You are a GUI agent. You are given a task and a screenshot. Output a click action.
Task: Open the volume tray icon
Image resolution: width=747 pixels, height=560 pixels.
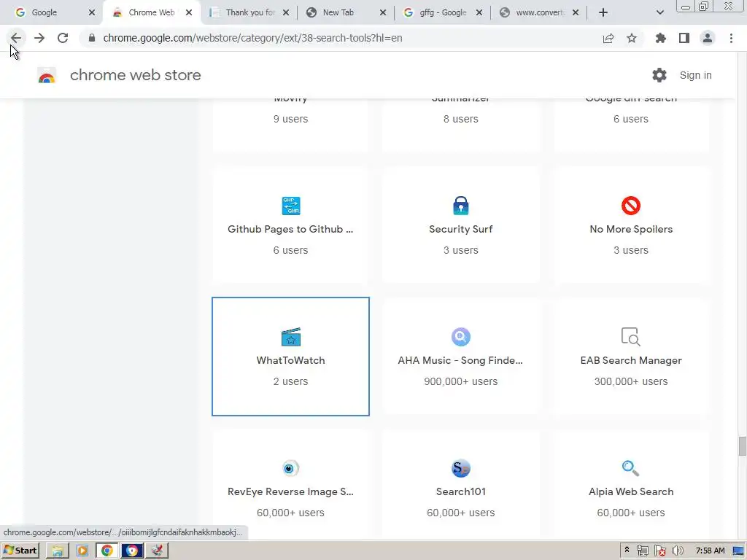coord(677,551)
